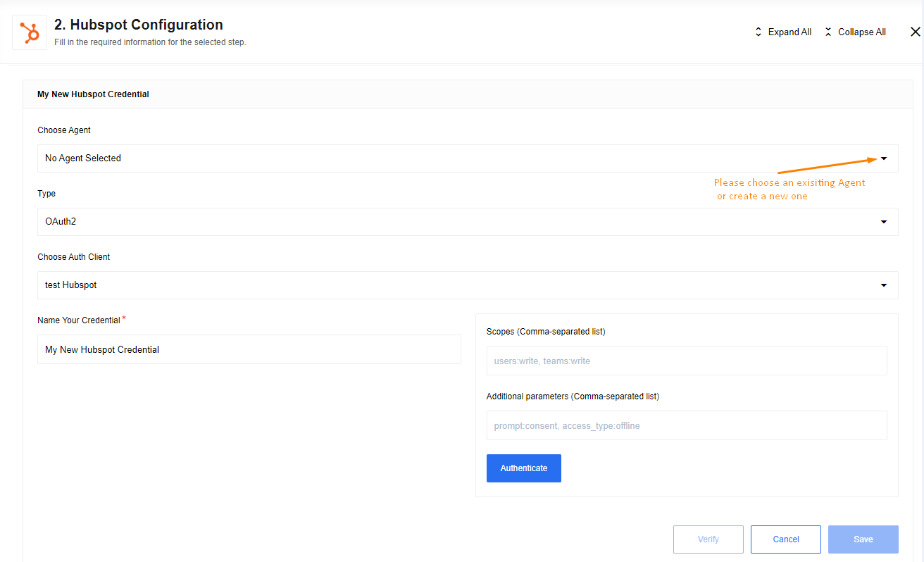
Task: Click the 'Choose Auth Client' label
Action: [74, 257]
